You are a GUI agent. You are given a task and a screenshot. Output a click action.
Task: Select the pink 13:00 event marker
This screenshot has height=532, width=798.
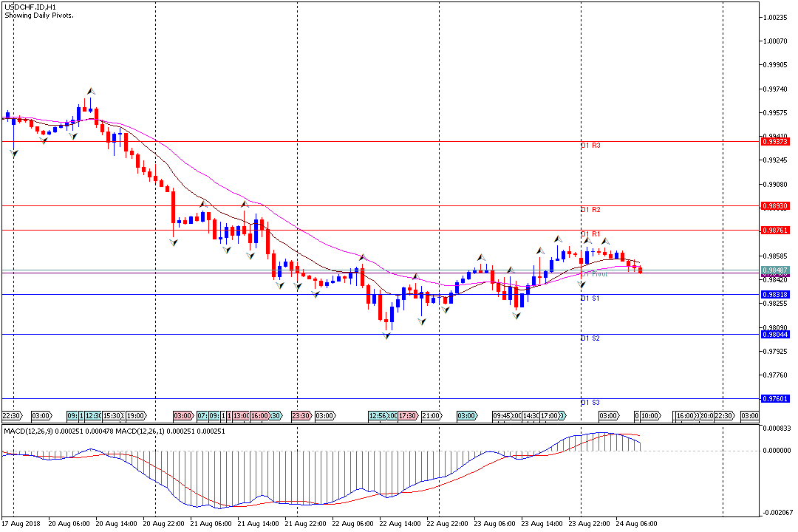point(241,416)
